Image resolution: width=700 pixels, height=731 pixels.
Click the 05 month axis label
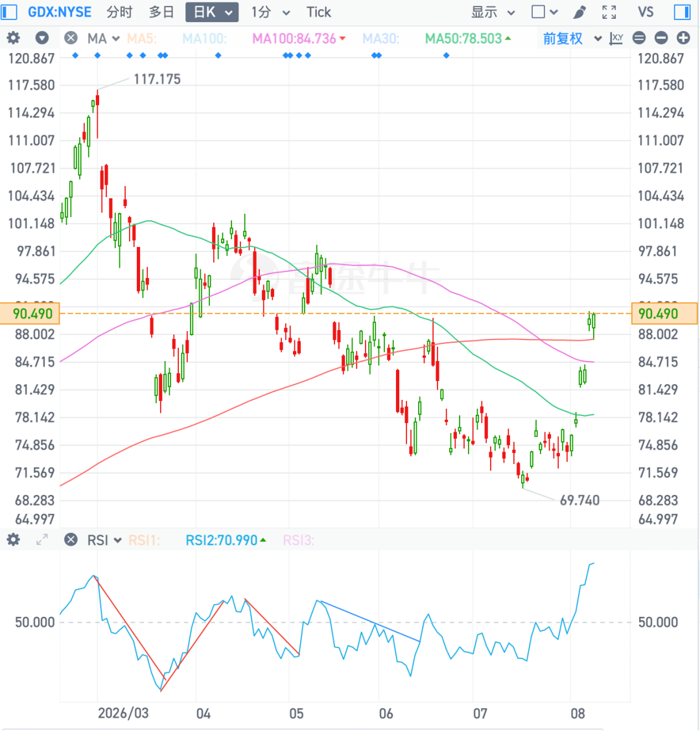297,714
